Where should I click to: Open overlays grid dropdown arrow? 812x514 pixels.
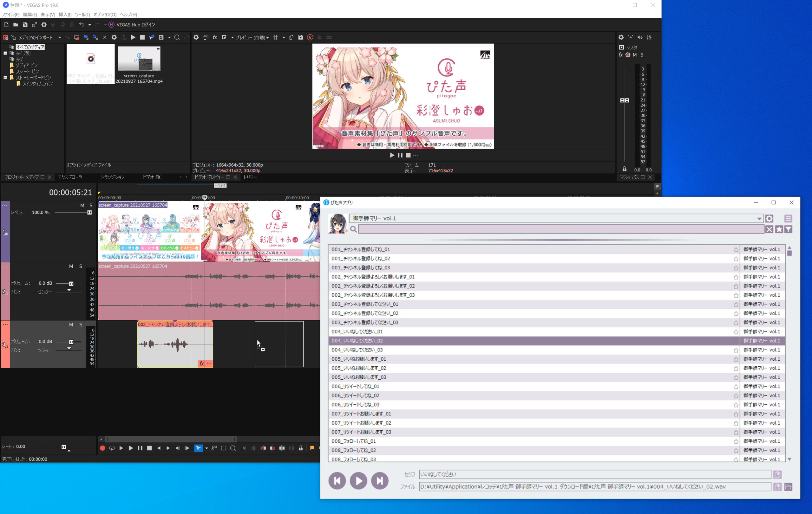click(x=284, y=37)
